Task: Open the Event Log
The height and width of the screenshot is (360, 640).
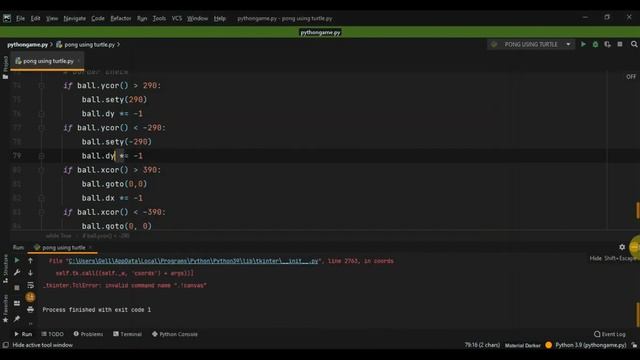Action: click(x=609, y=334)
